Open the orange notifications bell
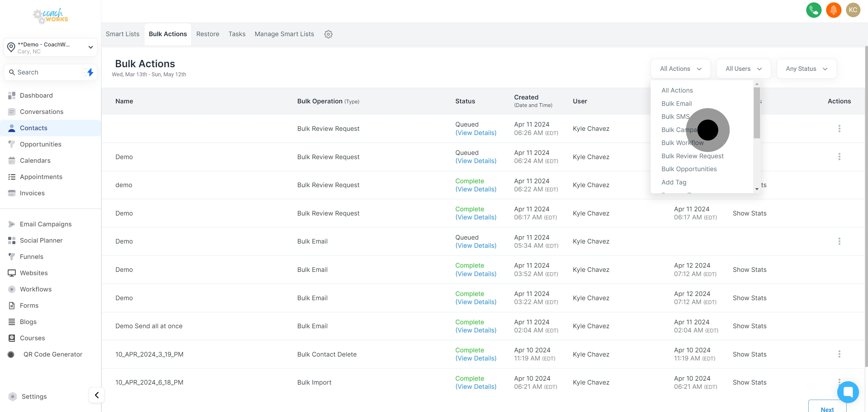 click(833, 10)
